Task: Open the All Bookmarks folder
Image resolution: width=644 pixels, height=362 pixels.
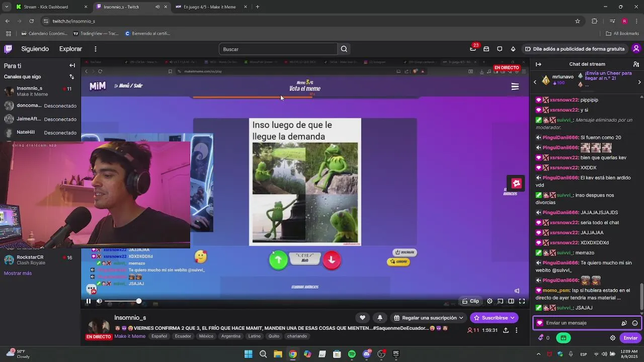Action: [622, 34]
